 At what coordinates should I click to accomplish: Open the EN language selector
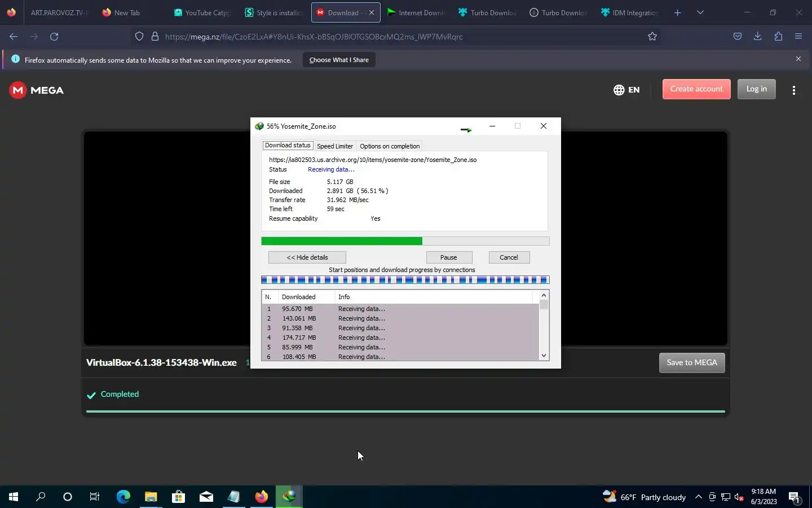(626, 90)
